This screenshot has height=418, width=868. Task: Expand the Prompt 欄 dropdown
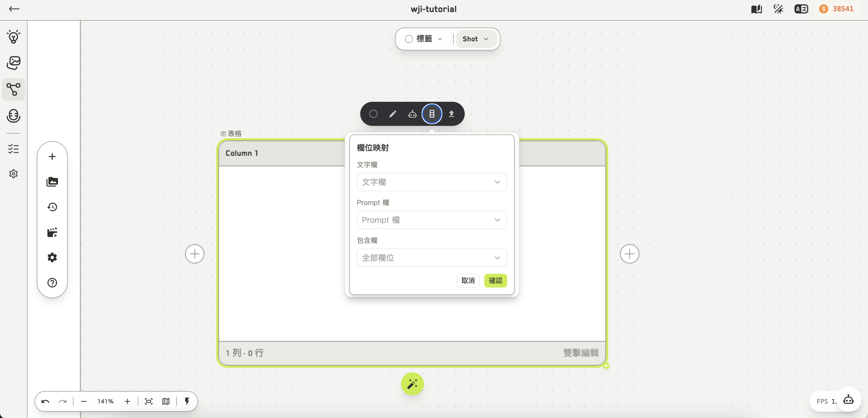click(x=432, y=220)
